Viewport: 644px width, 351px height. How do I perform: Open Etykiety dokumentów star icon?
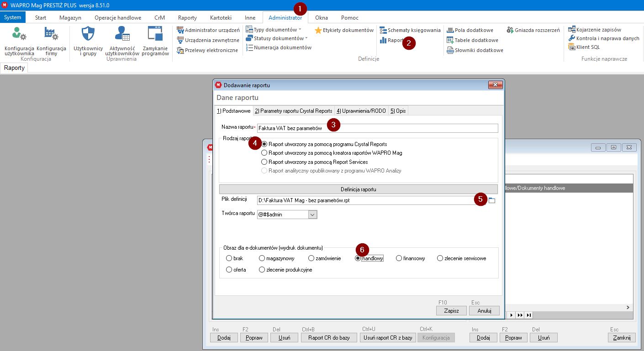pos(318,30)
